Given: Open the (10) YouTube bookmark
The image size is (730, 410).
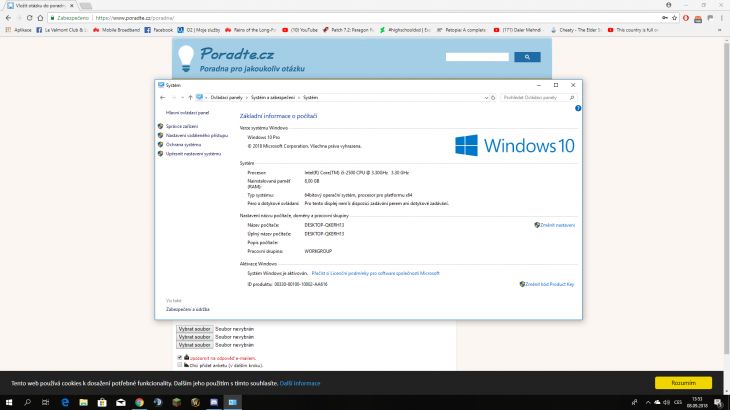Looking at the screenshot, I should tap(299, 30).
